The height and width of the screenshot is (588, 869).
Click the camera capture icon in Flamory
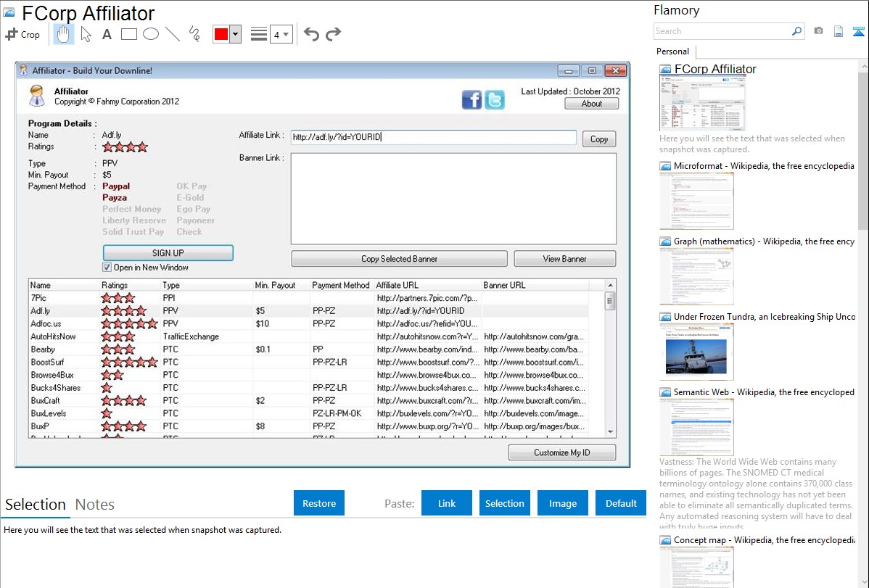818,31
